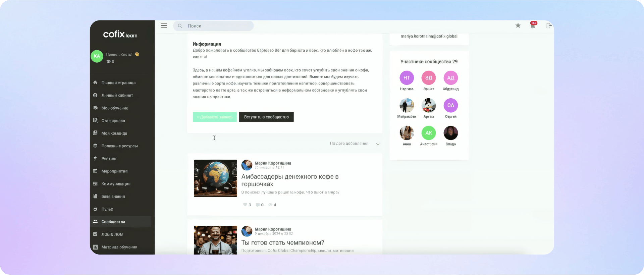The height and width of the screenshot is (275, 644).
Task: Click the comment icon on Амбассадоры post
Action: coord(258,205)
